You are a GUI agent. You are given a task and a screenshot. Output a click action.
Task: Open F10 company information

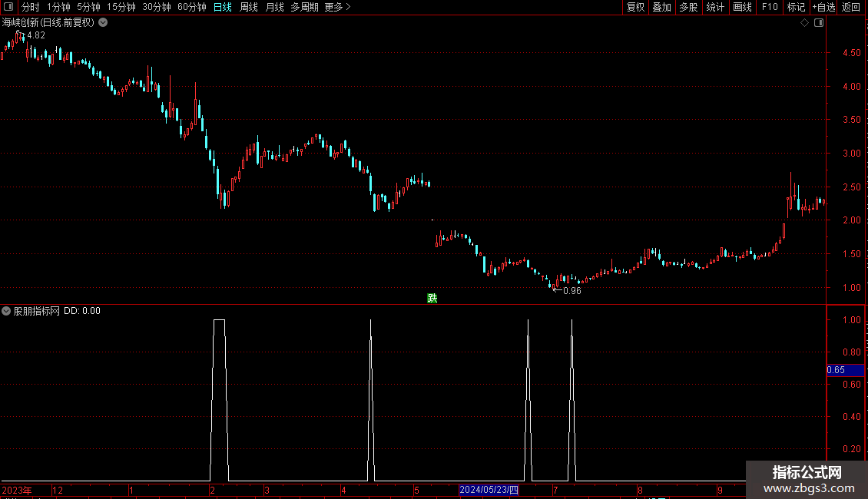point(770,7)
